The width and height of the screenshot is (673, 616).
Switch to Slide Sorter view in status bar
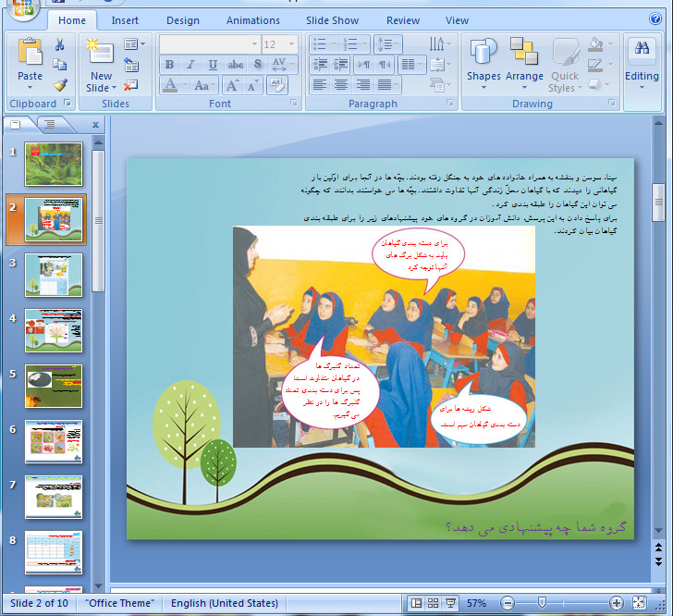433,603
